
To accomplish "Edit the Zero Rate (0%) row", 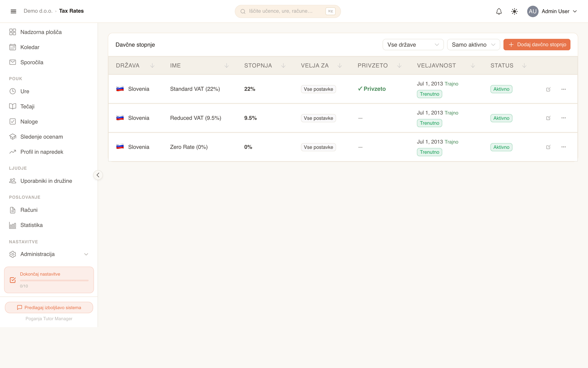I will coord(548,147).
